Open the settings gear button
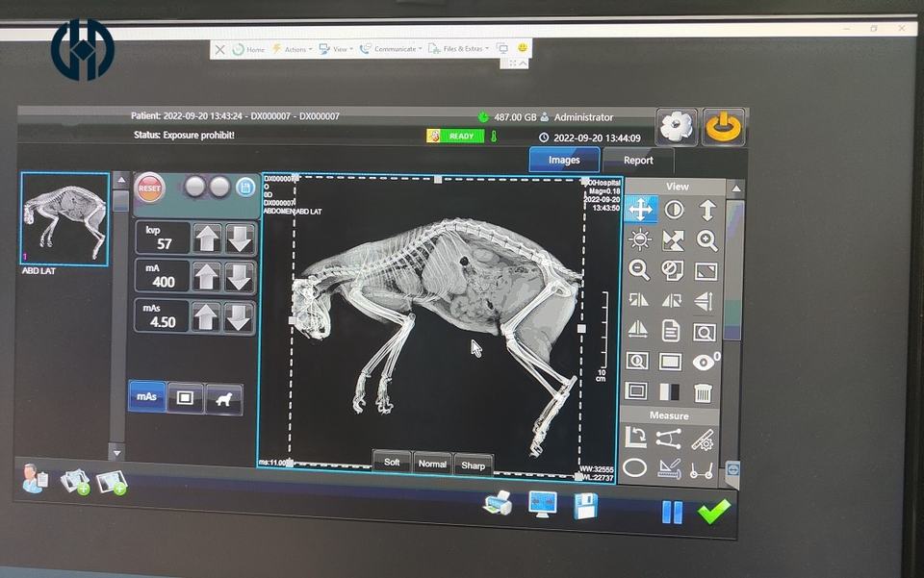The height and width of the screenshot is (578, 924). (x=677, y=126)
